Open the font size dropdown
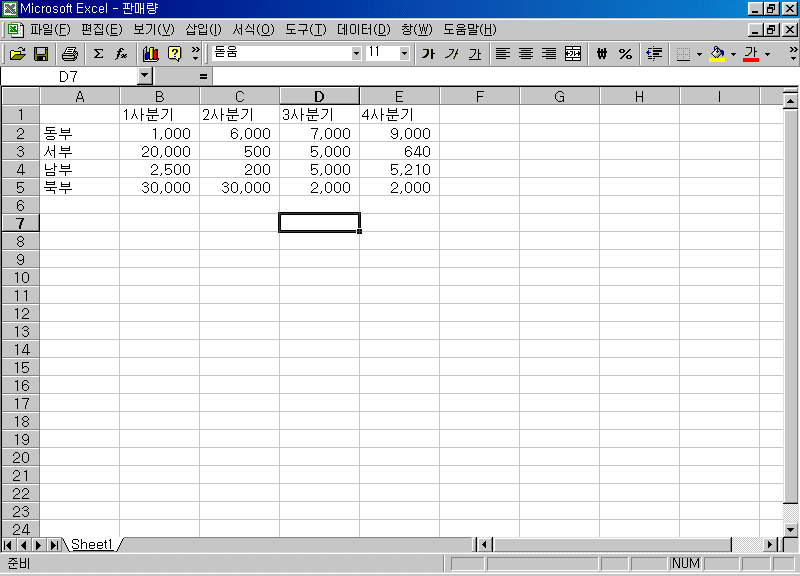The image size is (800, 576). coord(404,53)
